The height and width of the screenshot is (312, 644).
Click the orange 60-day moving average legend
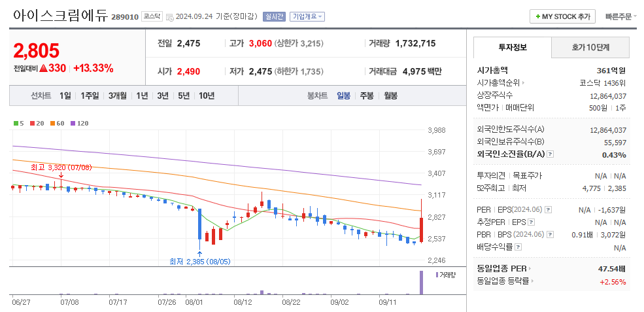point(58,123)
